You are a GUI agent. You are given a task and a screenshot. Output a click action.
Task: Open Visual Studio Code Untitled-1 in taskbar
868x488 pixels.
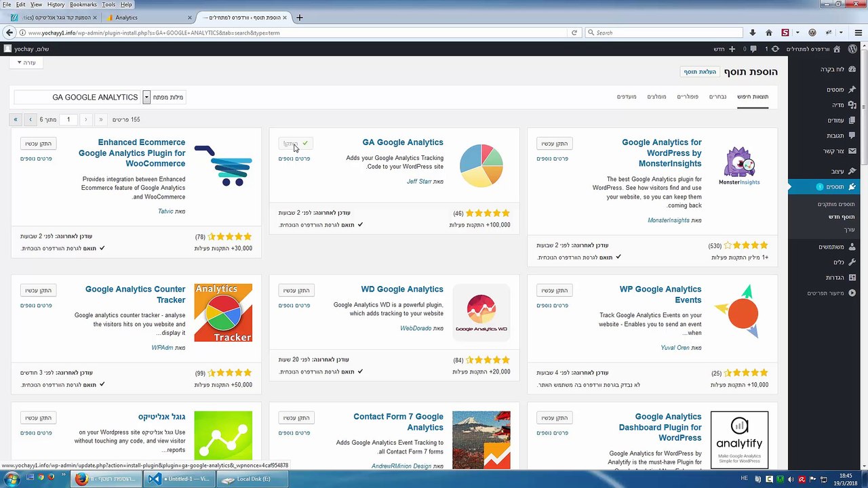(180, 479)
